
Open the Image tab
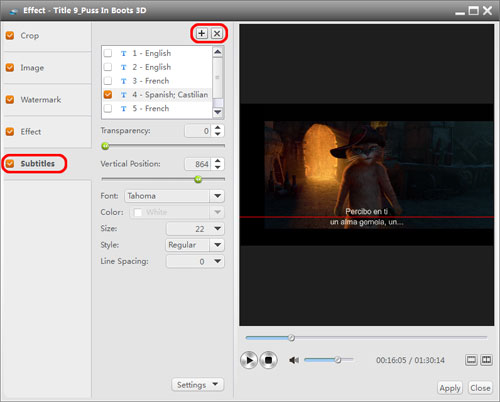pos(47,68)
